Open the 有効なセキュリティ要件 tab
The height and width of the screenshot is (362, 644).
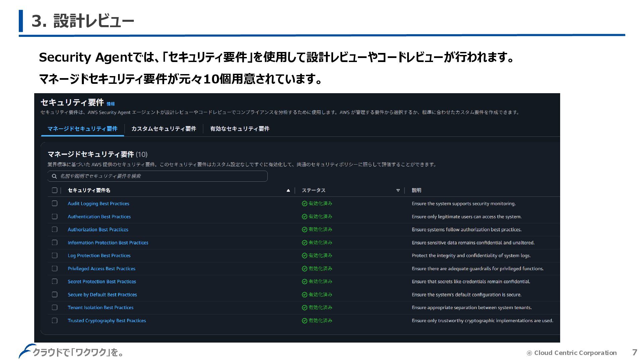pyautogui.click(x=239, y=129)
